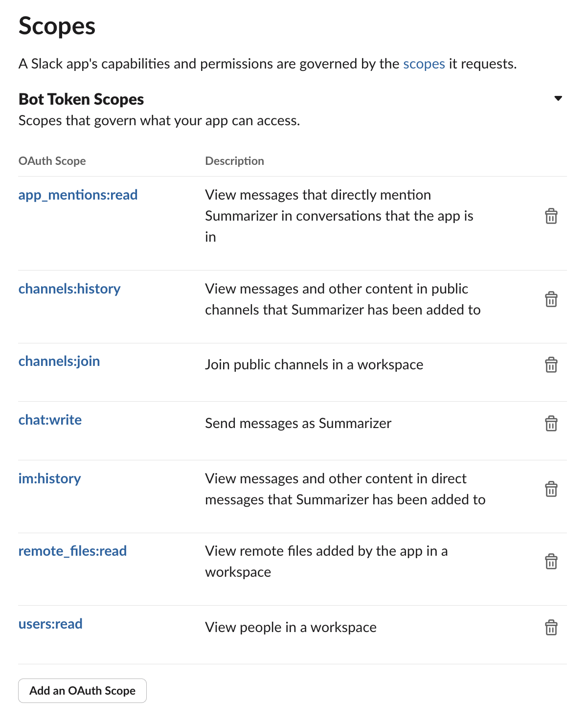
Task: Delete the users:read scope
Action: click(551, 628)
